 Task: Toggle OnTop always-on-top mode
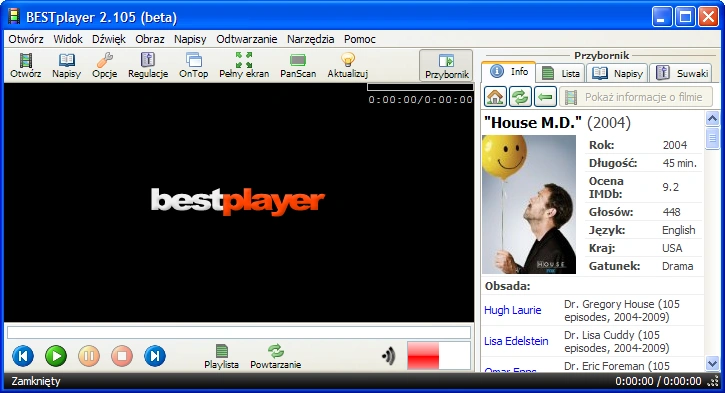coord(194,65)
